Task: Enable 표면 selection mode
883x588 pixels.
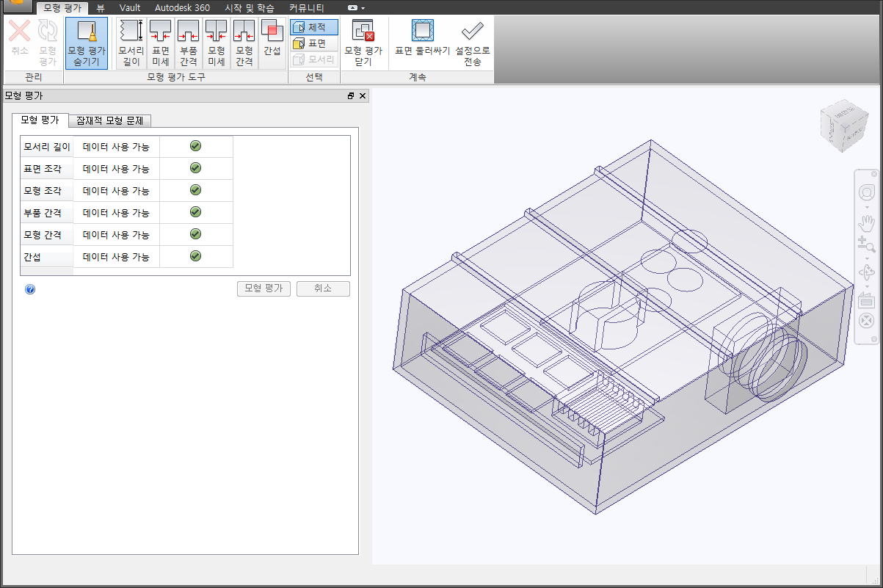Action: click(x=314, y=43)
